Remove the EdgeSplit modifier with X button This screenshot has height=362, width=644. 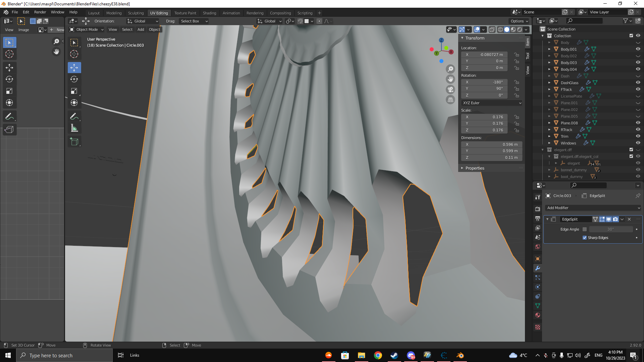tap(629, 219)
